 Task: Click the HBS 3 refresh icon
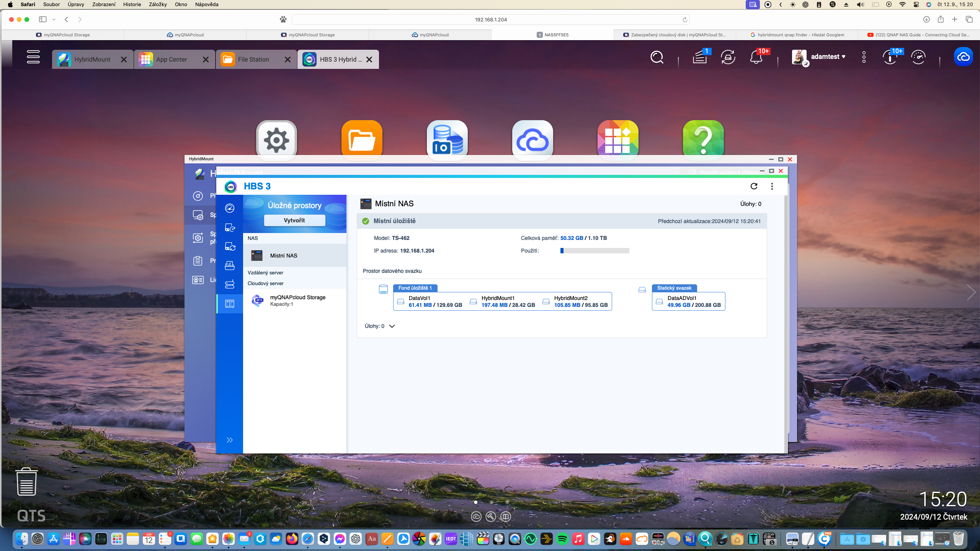click(754, 186)
